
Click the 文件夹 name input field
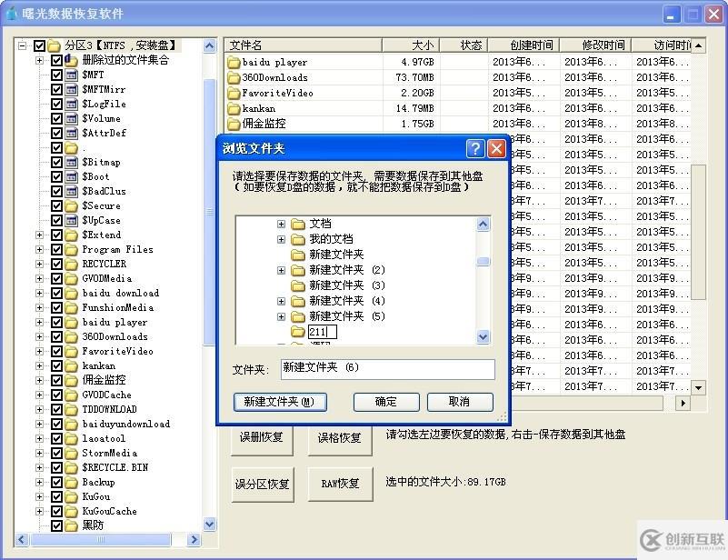(x=386, y=368)
